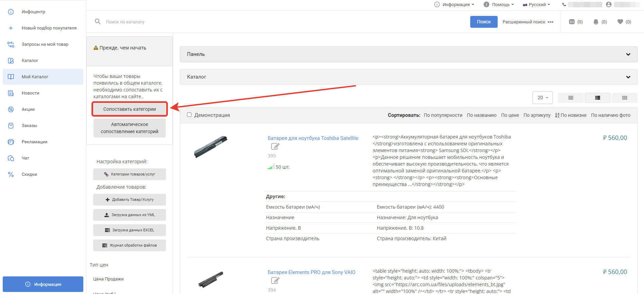Open Заказы in the sidebar
This screenshot has width=644, height=294.
click(29, 126)
